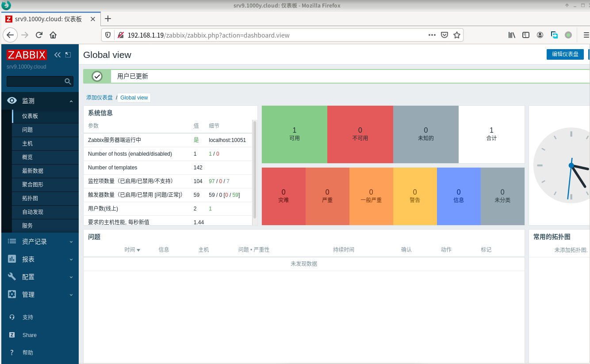Open the Firefox library icon
590x364 pixels.
[x=512, y=34]
